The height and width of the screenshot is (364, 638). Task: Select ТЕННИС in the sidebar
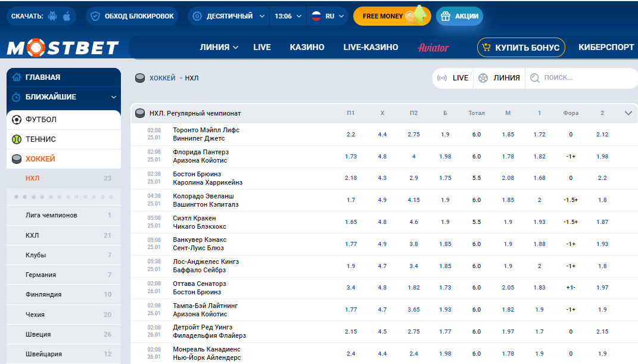pyautogui.click(x=64, y=139)
